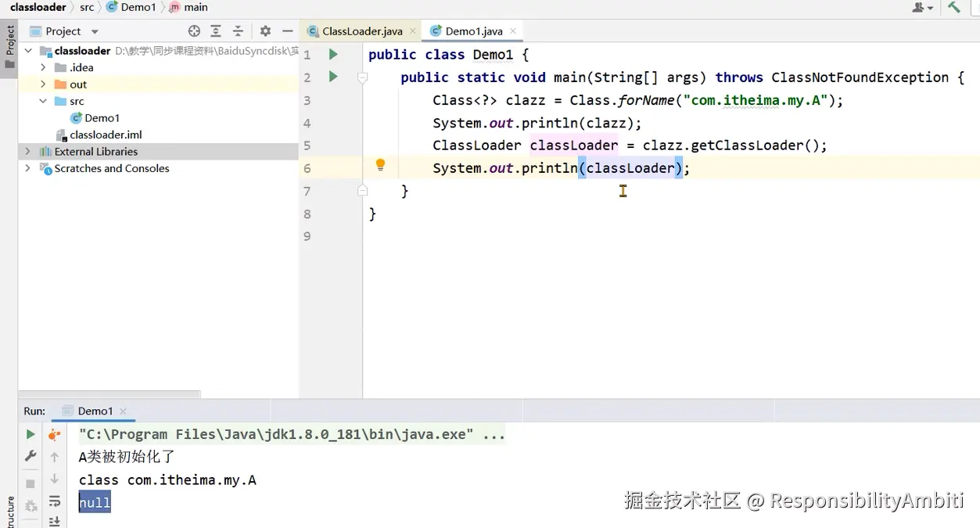Screen dimensions: 980x528
Task: Click scroll to end icon in Run console
Action: coord(55,521)
